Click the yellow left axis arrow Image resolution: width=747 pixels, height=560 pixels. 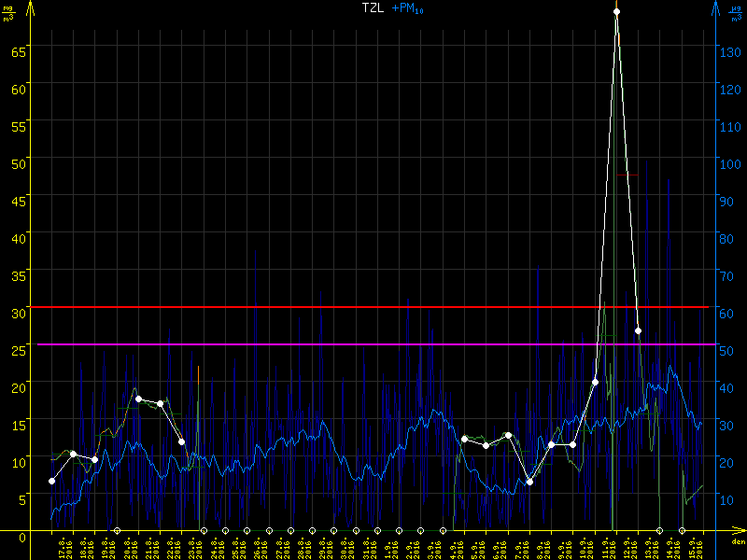31,7
